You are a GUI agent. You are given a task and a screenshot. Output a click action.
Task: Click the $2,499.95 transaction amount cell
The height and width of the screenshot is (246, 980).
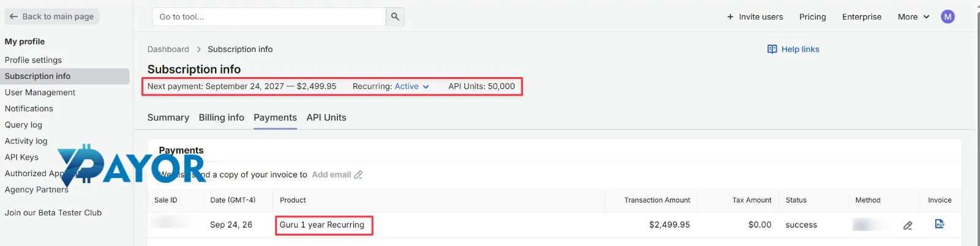[669, 225]
